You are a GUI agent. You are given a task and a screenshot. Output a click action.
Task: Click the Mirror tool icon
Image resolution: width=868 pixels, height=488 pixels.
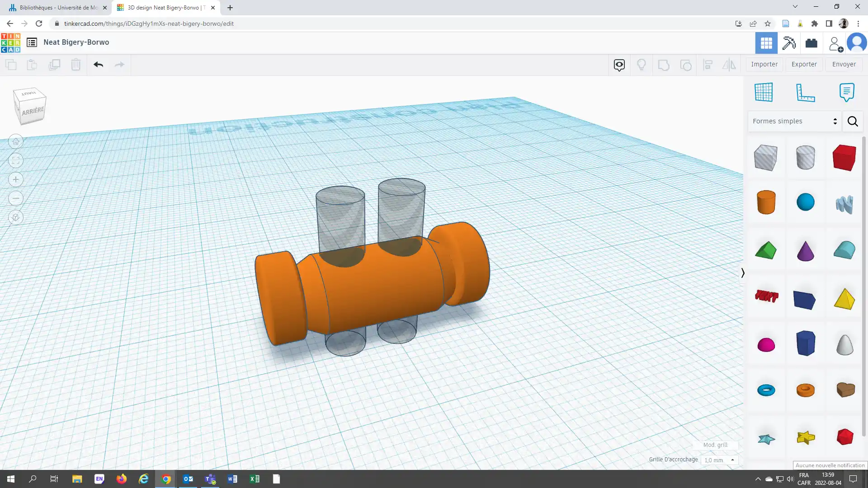(x=729, y=65)
